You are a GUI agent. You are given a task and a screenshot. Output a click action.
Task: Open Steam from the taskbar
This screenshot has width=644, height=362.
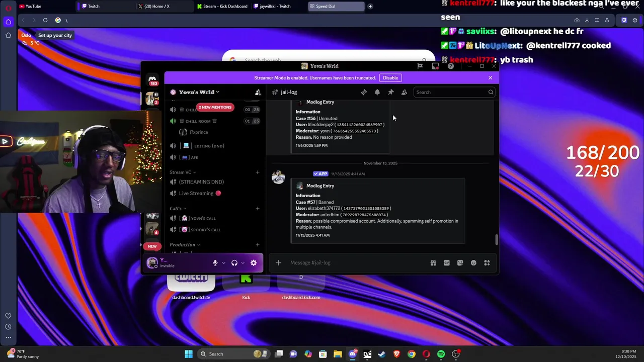pos(382,354)
